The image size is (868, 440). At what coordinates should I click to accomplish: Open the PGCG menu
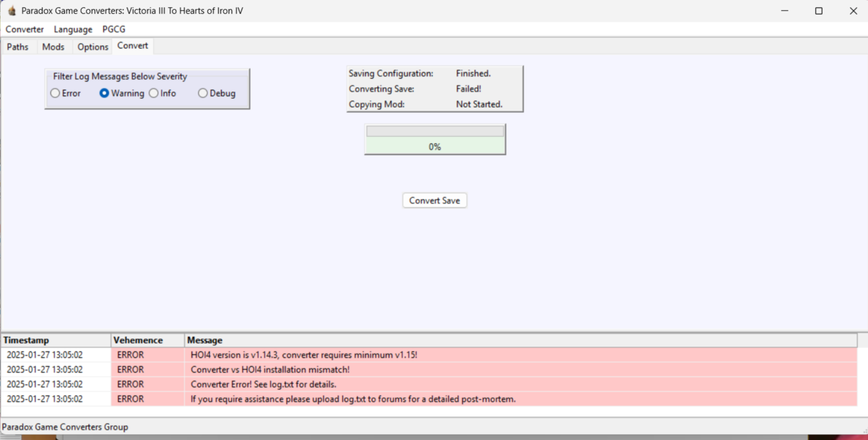coord(114,29)
